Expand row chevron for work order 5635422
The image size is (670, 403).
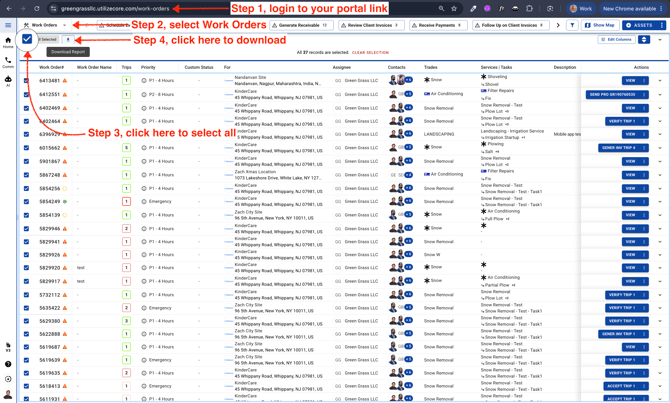[x=660, y=308]
